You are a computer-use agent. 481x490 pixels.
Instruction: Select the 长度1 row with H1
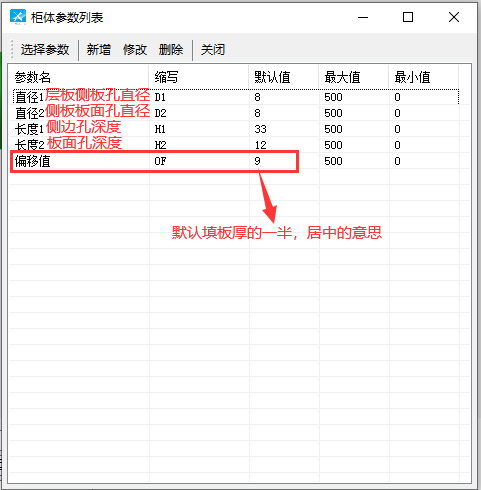point(236,129)
